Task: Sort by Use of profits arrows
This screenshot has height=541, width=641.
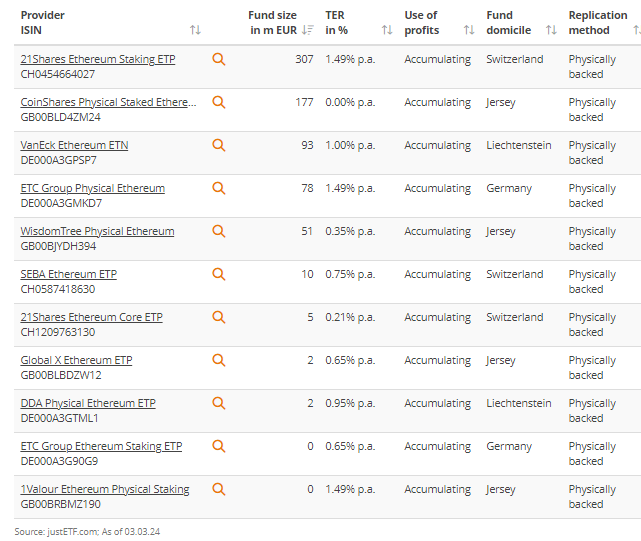Action: coord(469,30)
